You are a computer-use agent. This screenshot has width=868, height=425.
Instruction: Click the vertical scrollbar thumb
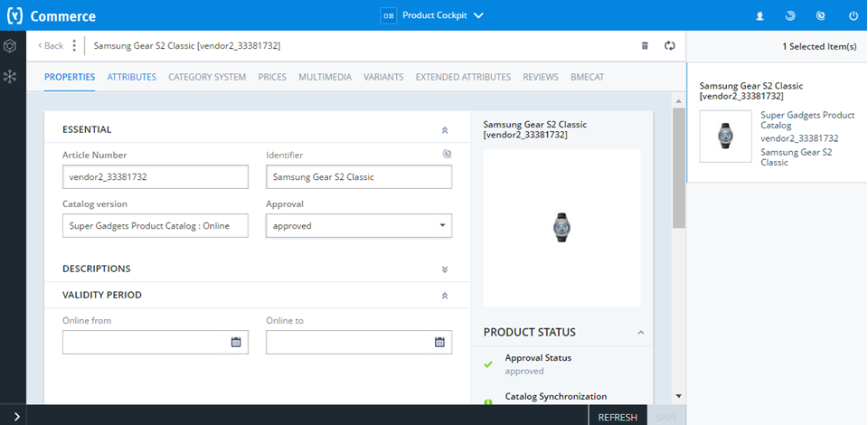[679, 167]
